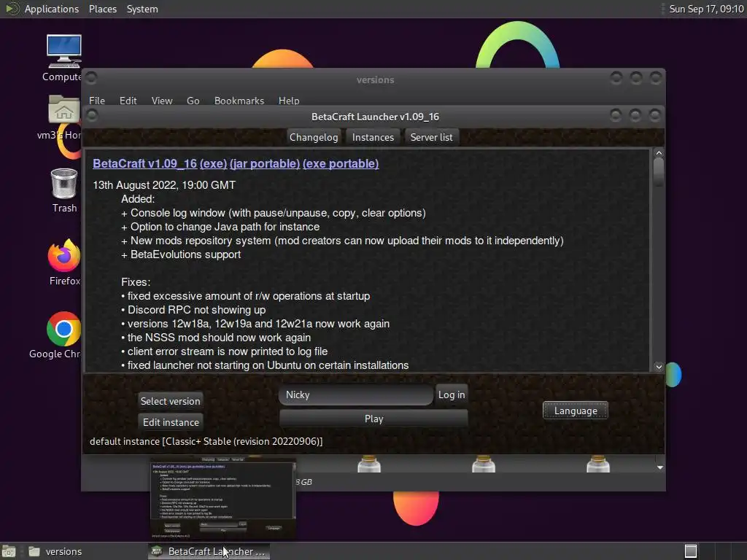Open the Places panel menu

point(102,9)
